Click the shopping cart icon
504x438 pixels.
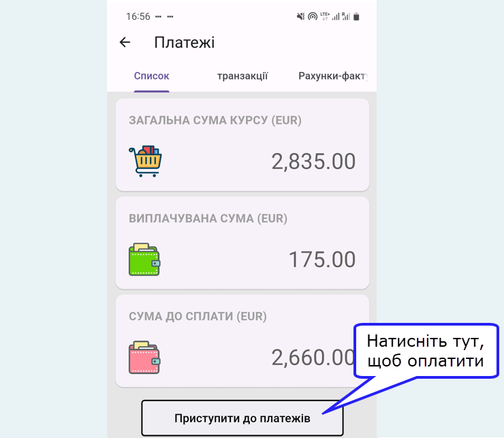tap(145, 161)
